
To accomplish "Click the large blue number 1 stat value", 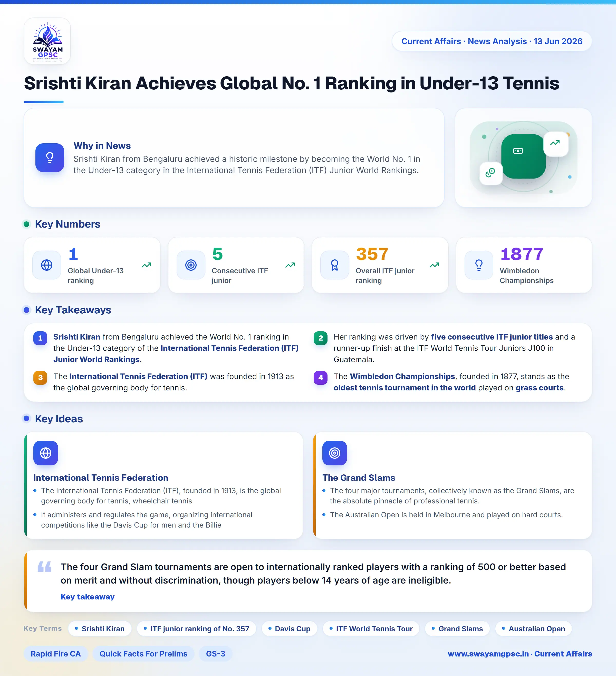I will tap(73, 254).
